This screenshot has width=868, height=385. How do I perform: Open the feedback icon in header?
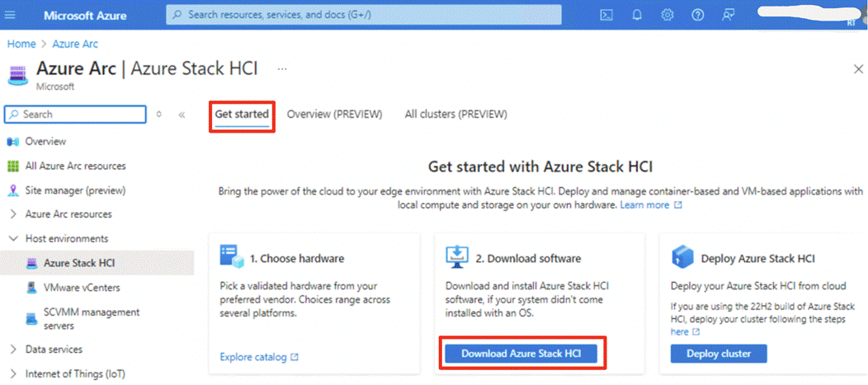click(x=728, y=15)
